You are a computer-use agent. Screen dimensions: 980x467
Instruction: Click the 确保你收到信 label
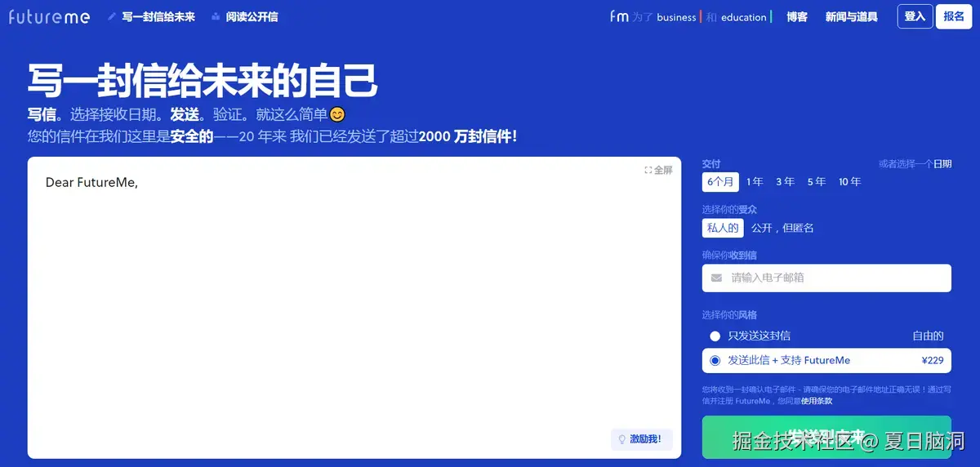(x=729, y=255)
